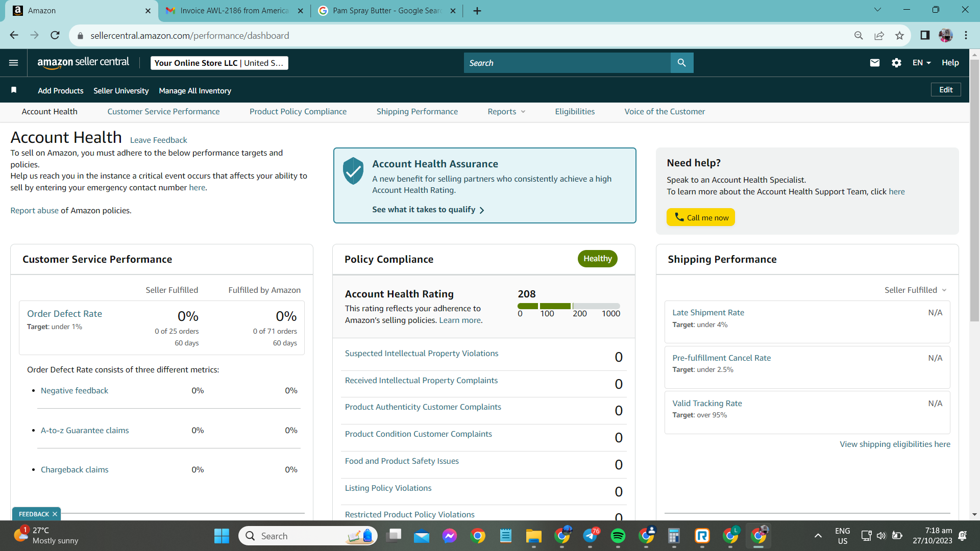Open Seller University
Screen dimensions: 980x551
tap(121, 91)
